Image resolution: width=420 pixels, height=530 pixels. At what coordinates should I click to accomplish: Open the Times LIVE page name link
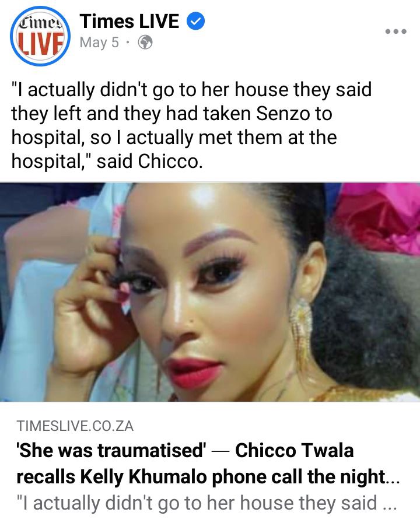point(129,21)
